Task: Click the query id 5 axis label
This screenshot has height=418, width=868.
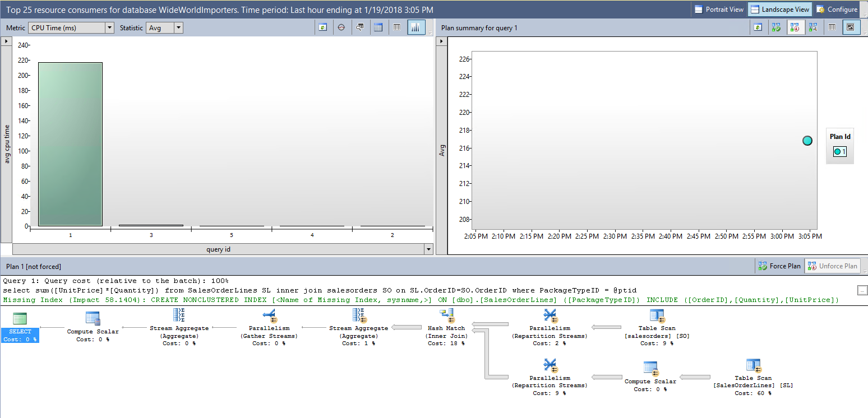Action: click(232, 235)
